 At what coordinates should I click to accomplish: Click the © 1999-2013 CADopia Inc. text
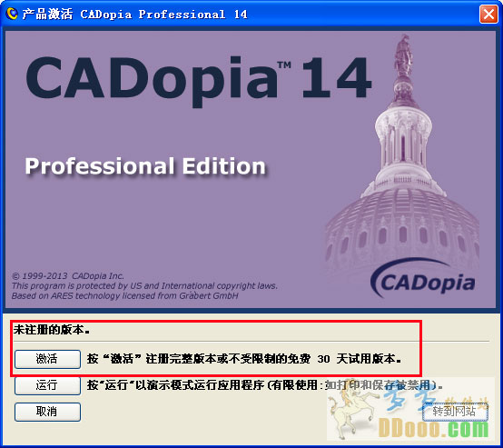click(x=68, y=276)
